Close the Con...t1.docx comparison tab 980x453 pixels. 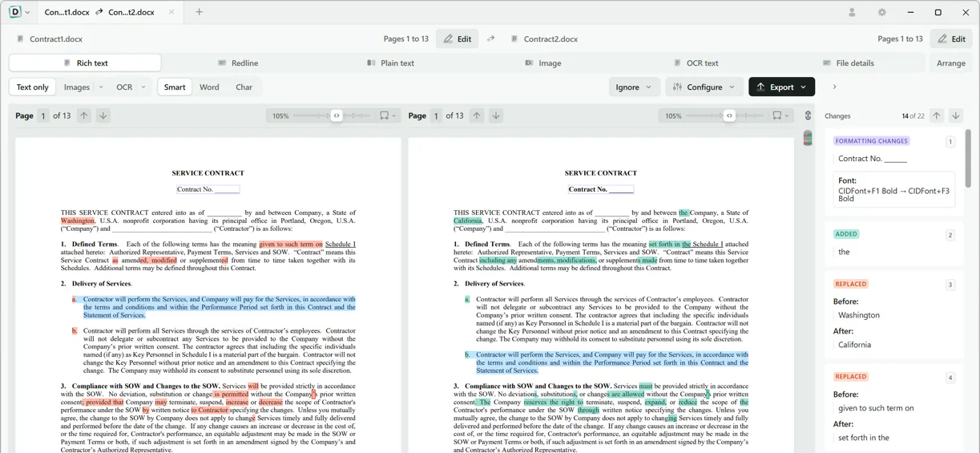[171, 12]
